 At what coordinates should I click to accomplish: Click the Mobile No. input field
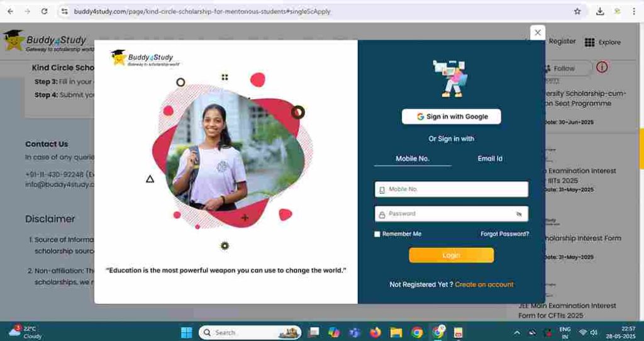pos(456,189)
